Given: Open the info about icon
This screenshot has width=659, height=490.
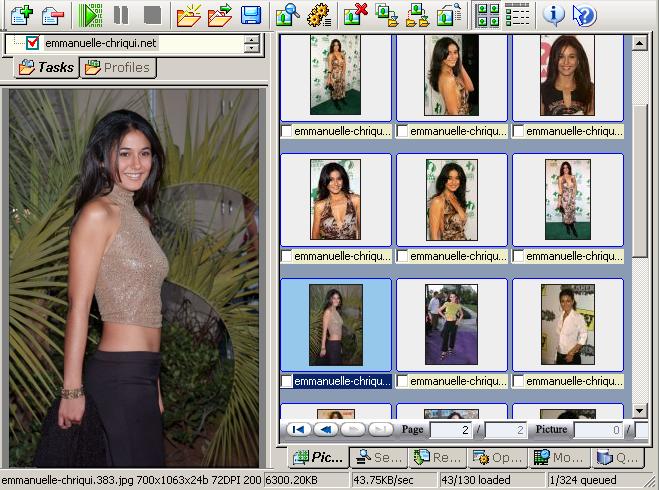Looking at the screenshot, I should (554, 15).
